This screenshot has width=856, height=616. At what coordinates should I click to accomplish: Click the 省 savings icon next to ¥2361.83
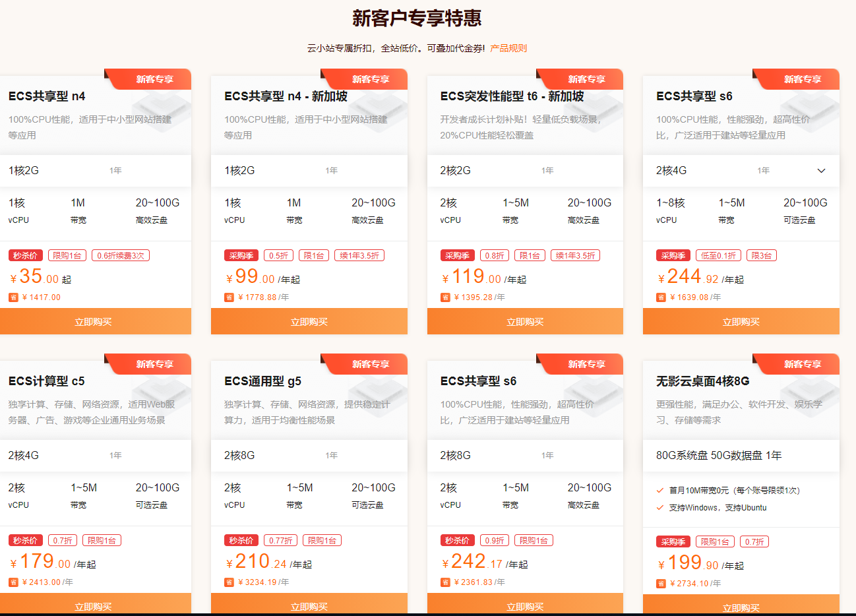[445, 582]
